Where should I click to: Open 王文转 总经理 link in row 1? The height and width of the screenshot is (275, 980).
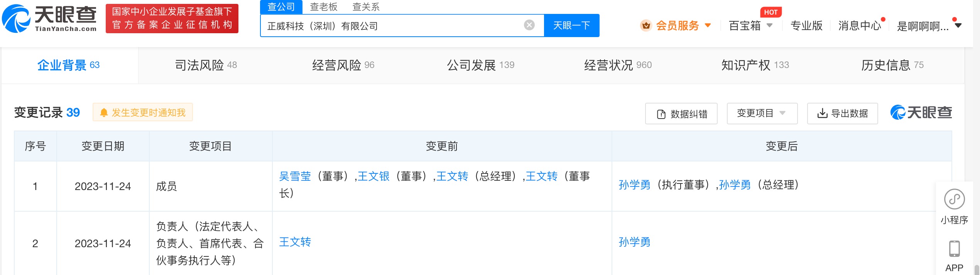[x=452, y=177]
